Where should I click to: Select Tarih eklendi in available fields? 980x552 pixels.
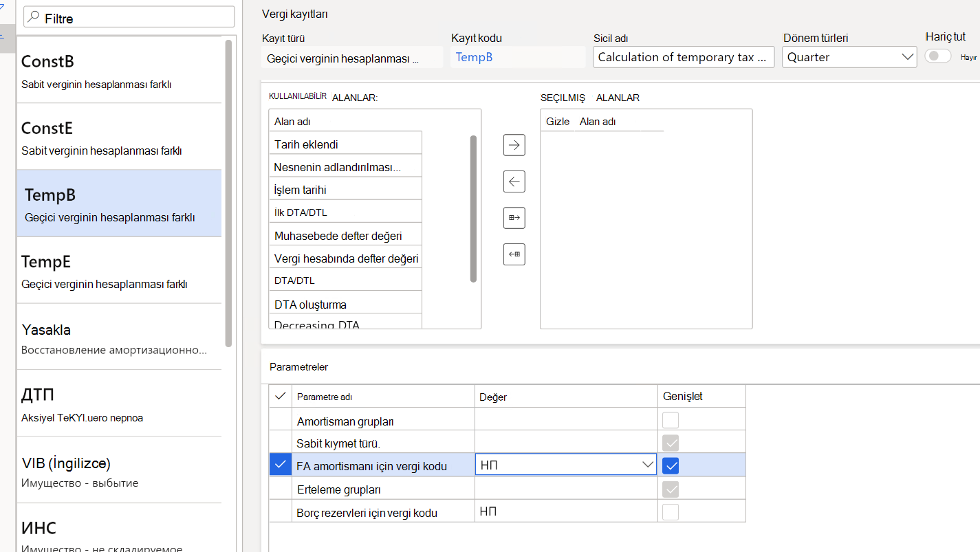(x=345, y=144)
